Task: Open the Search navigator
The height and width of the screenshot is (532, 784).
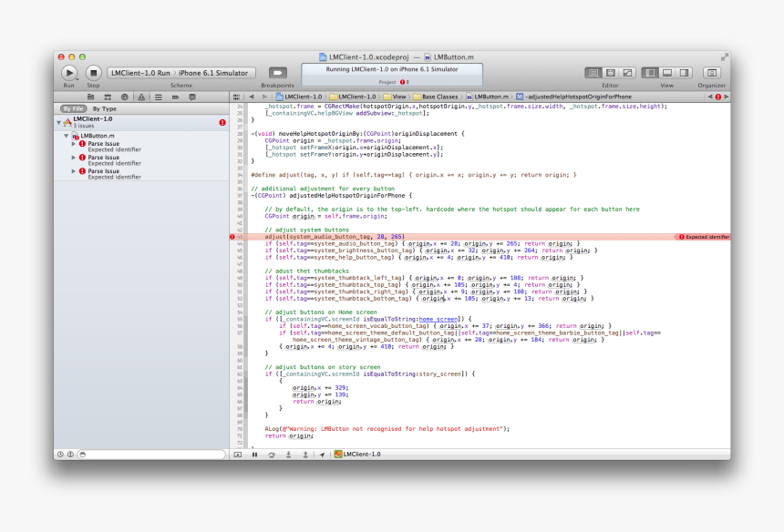Action: 125,97
